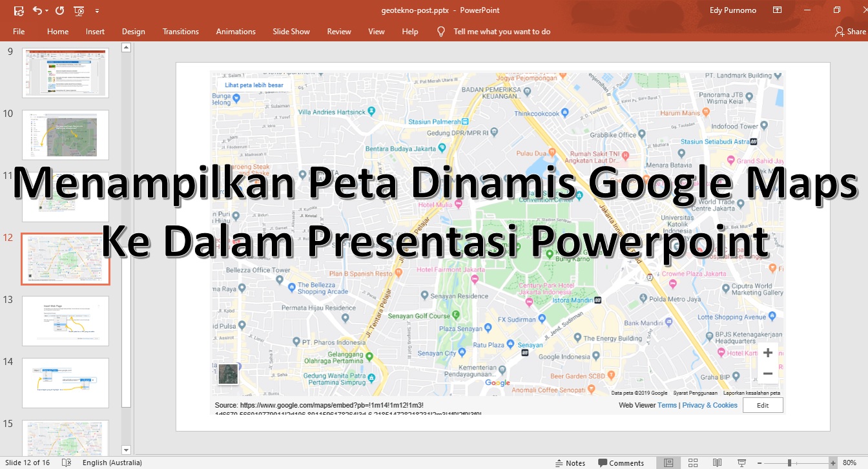
Task: Click the Web Viewer Terms link
Action: pyautogui.click(x=667, y=405)
